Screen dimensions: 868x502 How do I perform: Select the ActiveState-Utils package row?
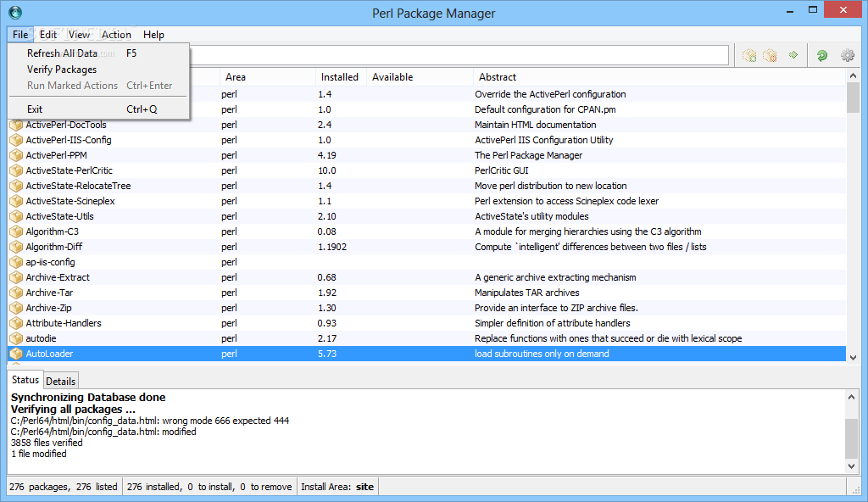[427, 216]
